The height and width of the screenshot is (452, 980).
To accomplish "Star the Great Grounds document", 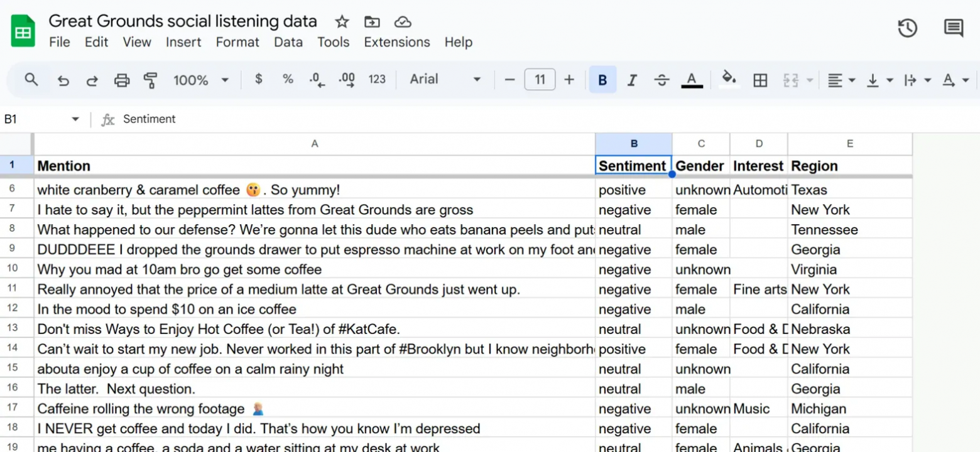I will (342, 22).
